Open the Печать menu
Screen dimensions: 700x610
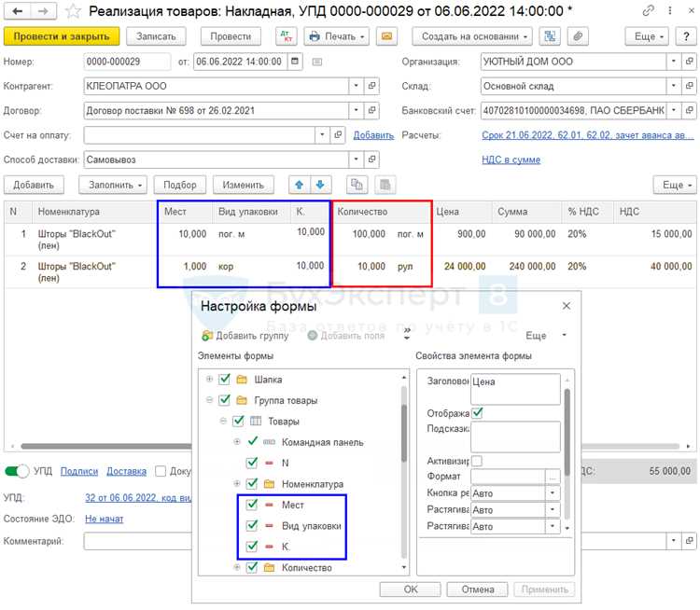coord(337,36)
